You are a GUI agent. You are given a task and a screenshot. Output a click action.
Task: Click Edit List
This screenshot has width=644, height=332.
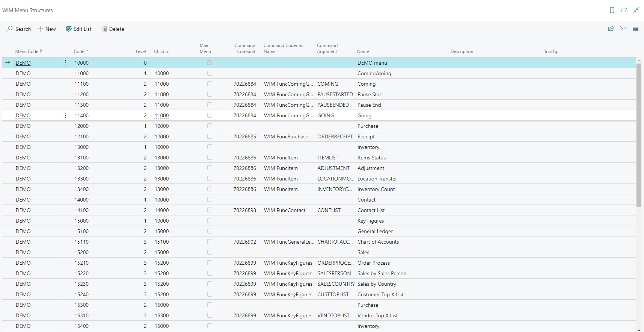pos(79,29)
